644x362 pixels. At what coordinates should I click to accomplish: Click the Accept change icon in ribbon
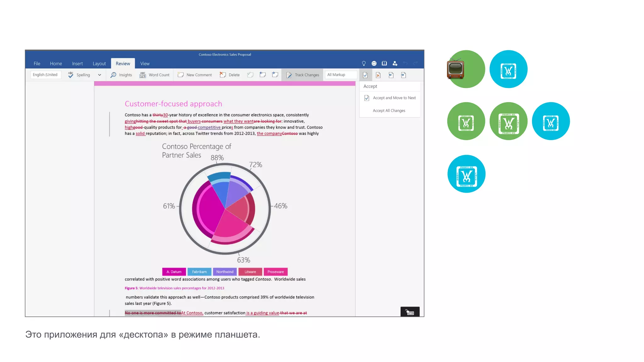pyautogui.click(x=365, y=75)
